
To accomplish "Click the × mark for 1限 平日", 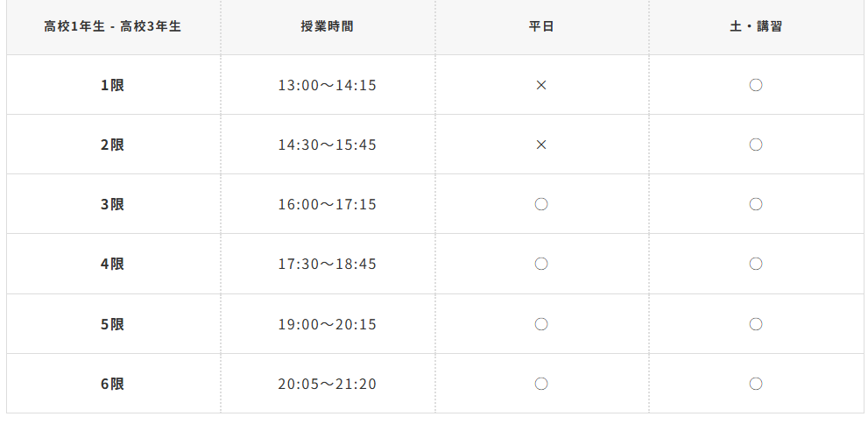I will (541, 85).
